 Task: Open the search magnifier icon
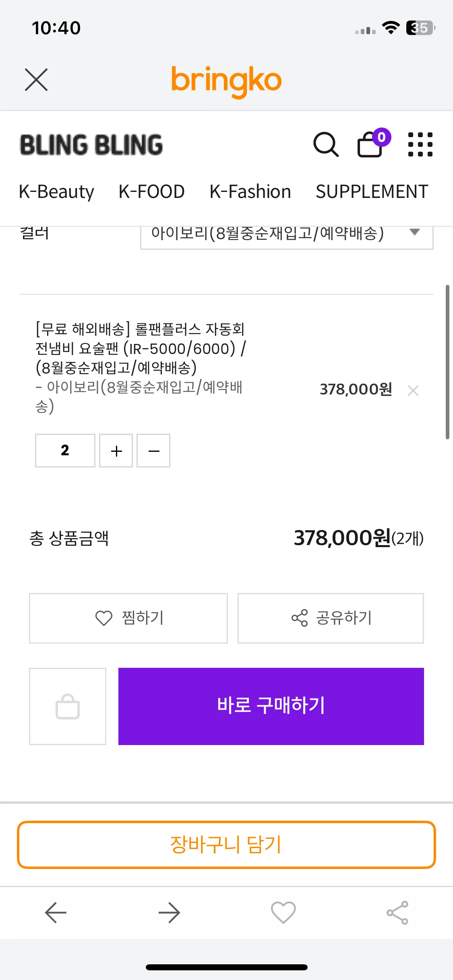tap(326, 144)
